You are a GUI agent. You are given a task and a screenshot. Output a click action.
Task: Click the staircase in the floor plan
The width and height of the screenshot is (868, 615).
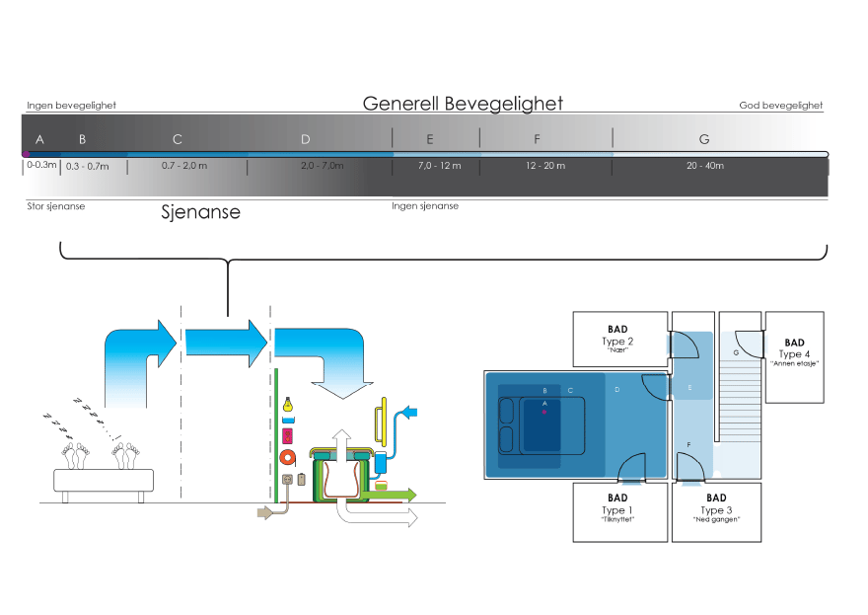click(x=741, y=415)
